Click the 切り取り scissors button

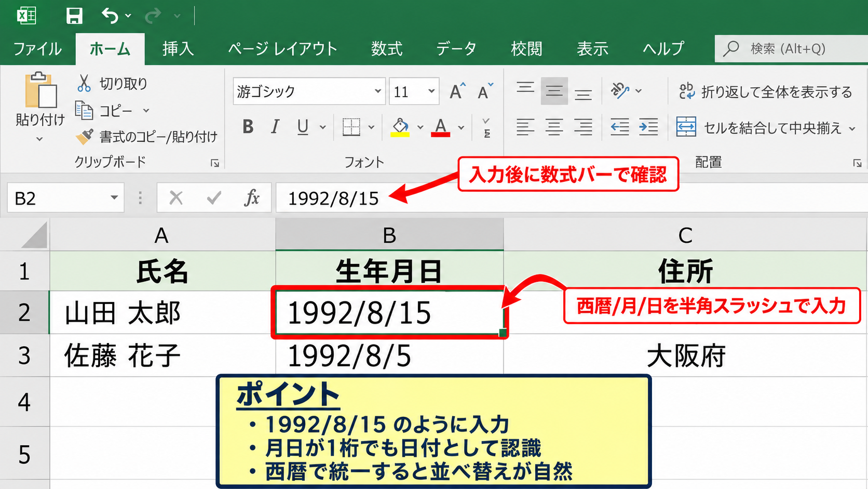pyautogui.click(x=112, y=83)
